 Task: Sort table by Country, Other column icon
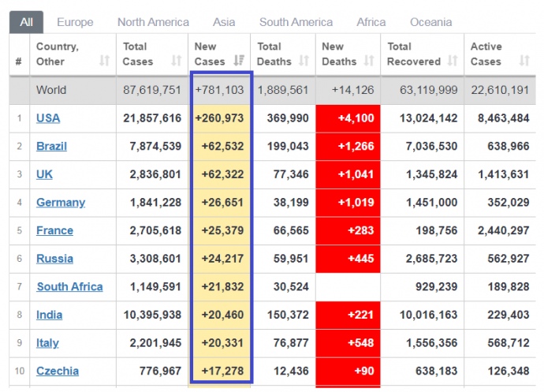tap(104, 61)
